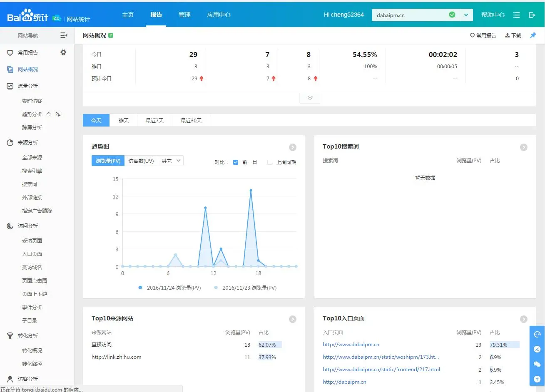Open 应用中心 in top navigation
This screenshot has height=392, width=545.
pyautogui.click(x=219, y=15)
